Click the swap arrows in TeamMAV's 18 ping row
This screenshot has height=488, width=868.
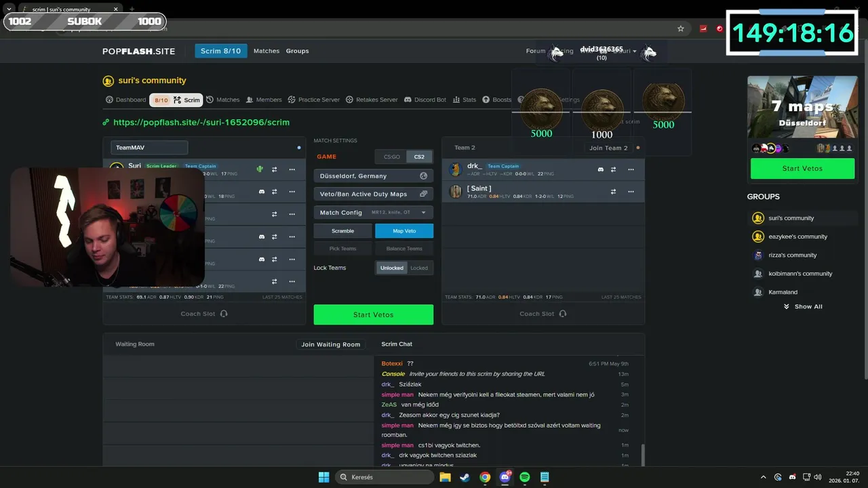(275, 192)
